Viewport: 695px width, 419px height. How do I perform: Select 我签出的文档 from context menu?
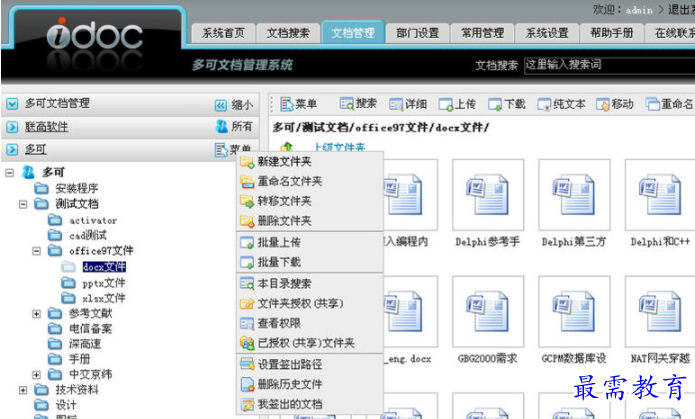tap(310, 404)
